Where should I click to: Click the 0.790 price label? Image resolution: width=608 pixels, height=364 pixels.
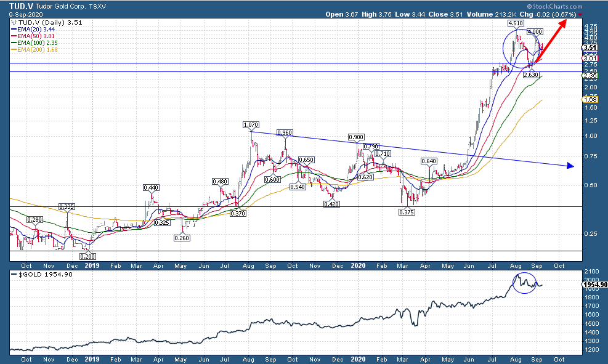click(371, 147)
